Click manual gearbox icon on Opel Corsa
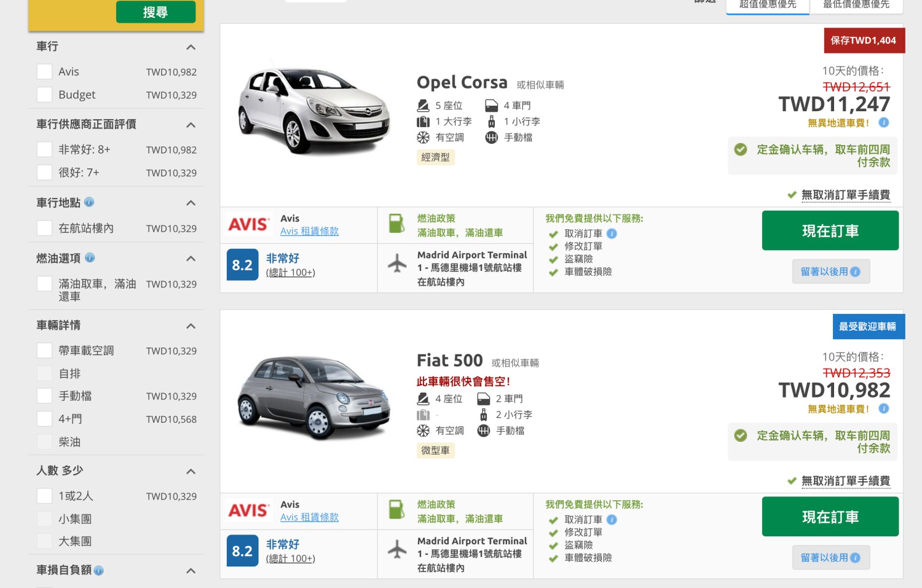 pos(491,138)
